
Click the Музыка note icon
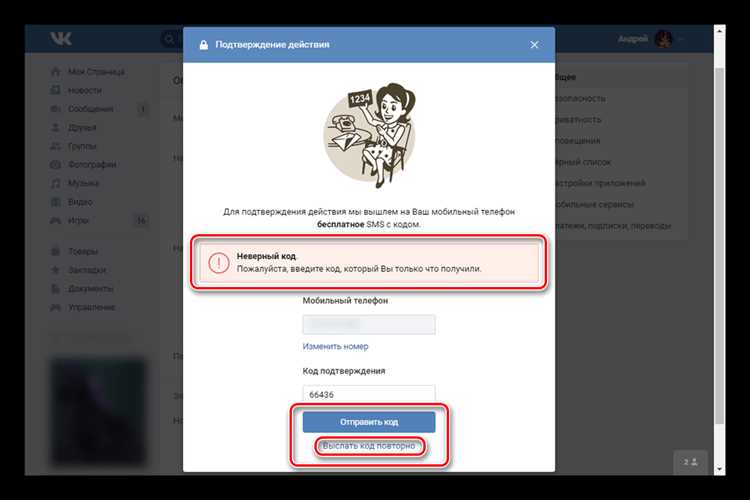56,183
